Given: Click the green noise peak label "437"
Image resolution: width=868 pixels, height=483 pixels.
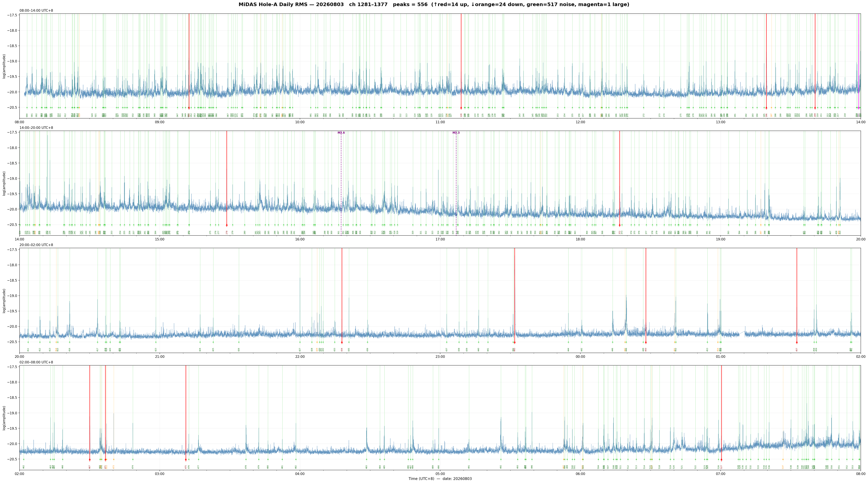Looking at the screenshot, I should tap(447, 350).
